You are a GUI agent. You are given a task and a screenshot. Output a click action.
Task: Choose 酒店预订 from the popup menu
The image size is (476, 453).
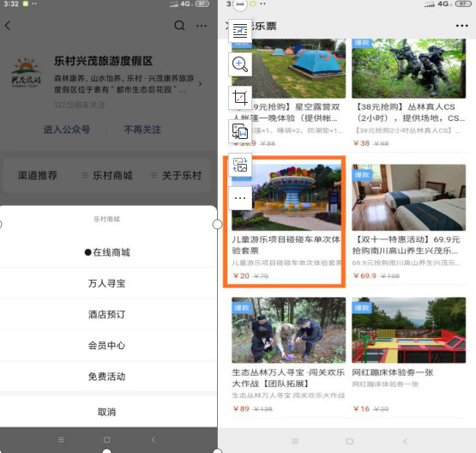coord(107,314)
